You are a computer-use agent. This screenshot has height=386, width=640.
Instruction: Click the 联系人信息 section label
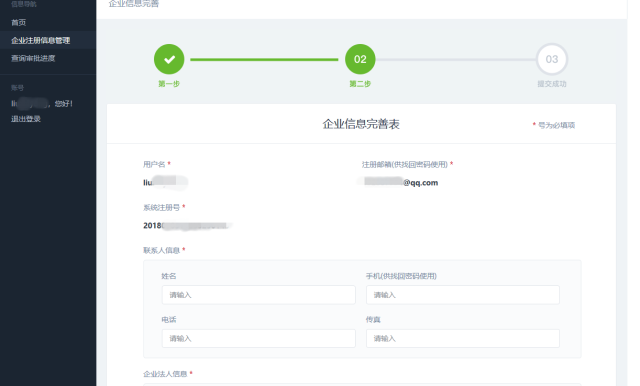(x=161, y=250)
